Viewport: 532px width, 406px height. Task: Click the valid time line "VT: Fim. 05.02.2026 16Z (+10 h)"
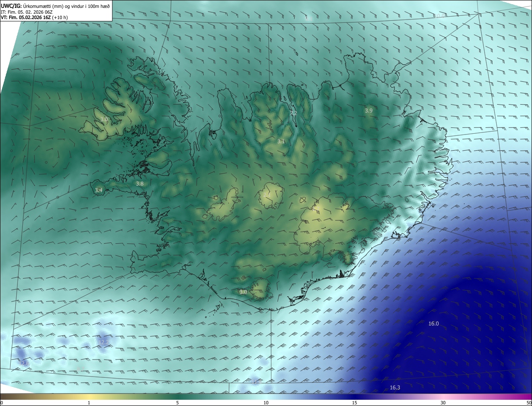[x=34, y=18]
